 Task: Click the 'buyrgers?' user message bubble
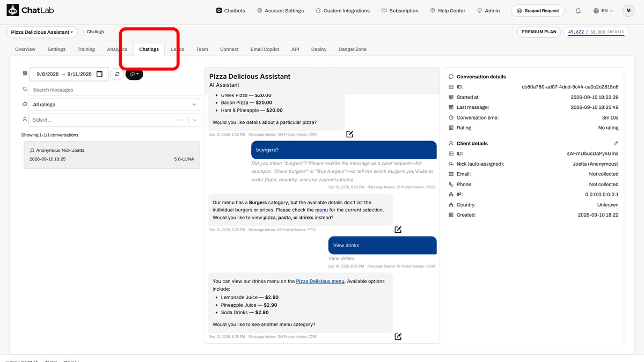click(x=344, y=150)
